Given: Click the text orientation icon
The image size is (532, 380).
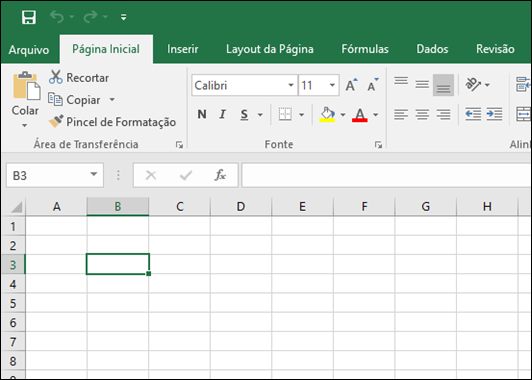Looking at the screenshot, I should 473,84.
